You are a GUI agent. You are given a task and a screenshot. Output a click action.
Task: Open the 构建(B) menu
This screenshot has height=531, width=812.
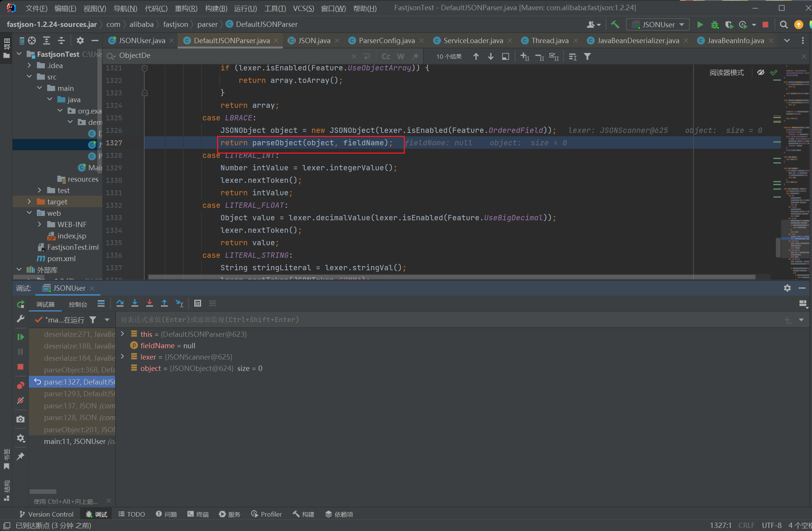216,8
